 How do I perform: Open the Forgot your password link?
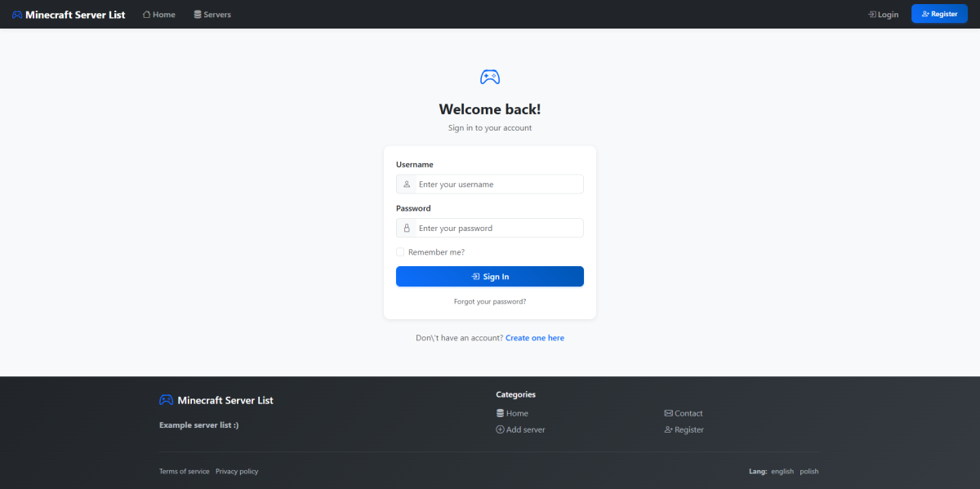[490, 302]
